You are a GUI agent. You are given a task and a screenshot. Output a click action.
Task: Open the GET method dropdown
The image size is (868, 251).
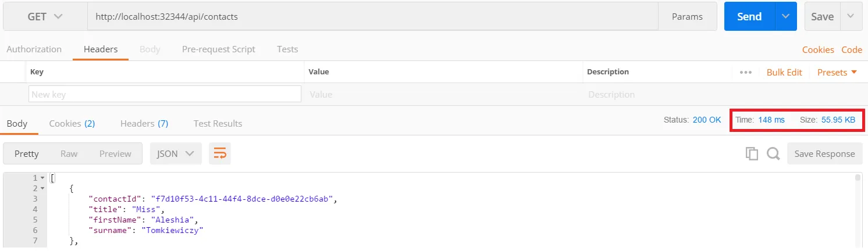(x=45, y=17)
